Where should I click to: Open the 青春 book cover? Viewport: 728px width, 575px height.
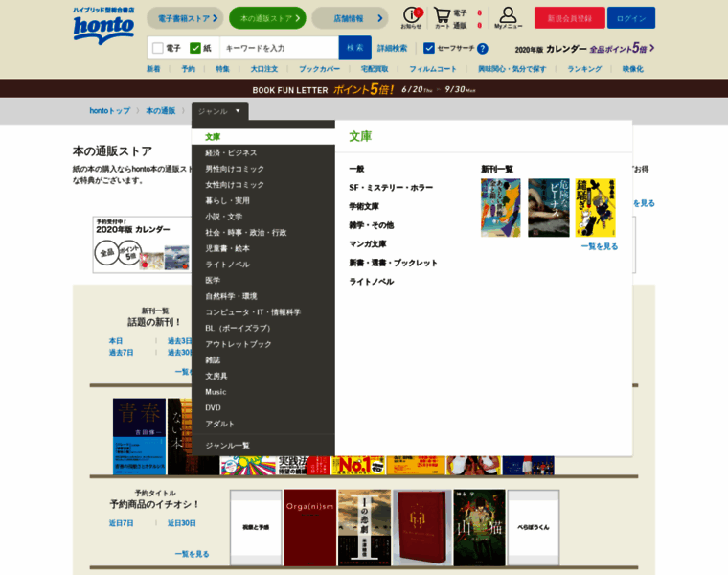tap(139, 437)
